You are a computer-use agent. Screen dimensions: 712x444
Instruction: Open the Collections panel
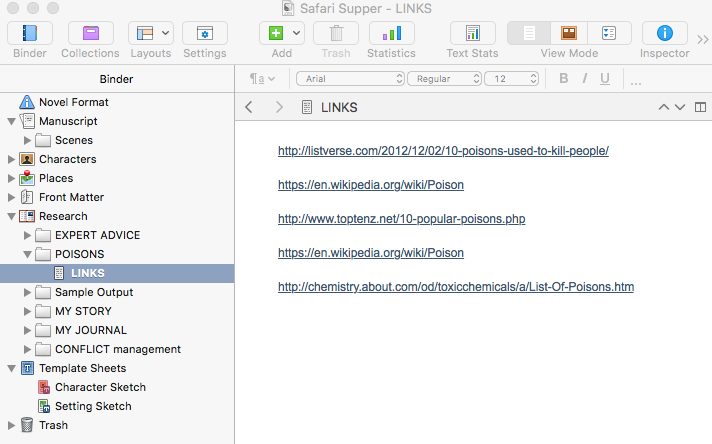91,33
